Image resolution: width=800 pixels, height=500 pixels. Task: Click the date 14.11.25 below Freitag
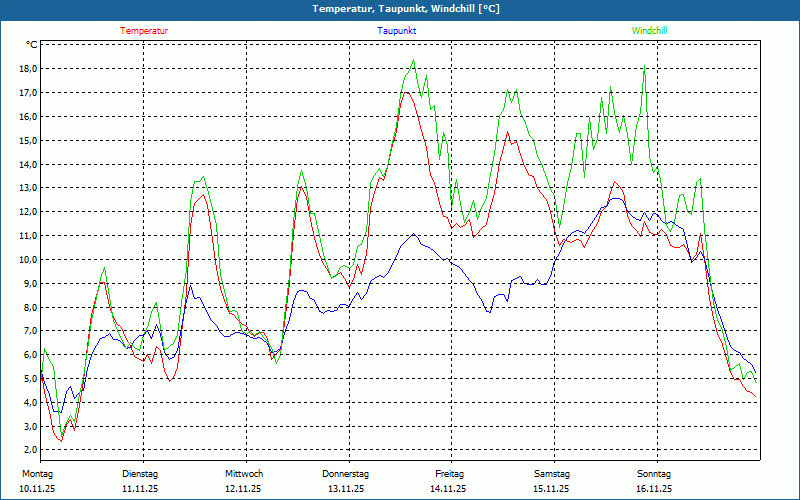point(449,489)
